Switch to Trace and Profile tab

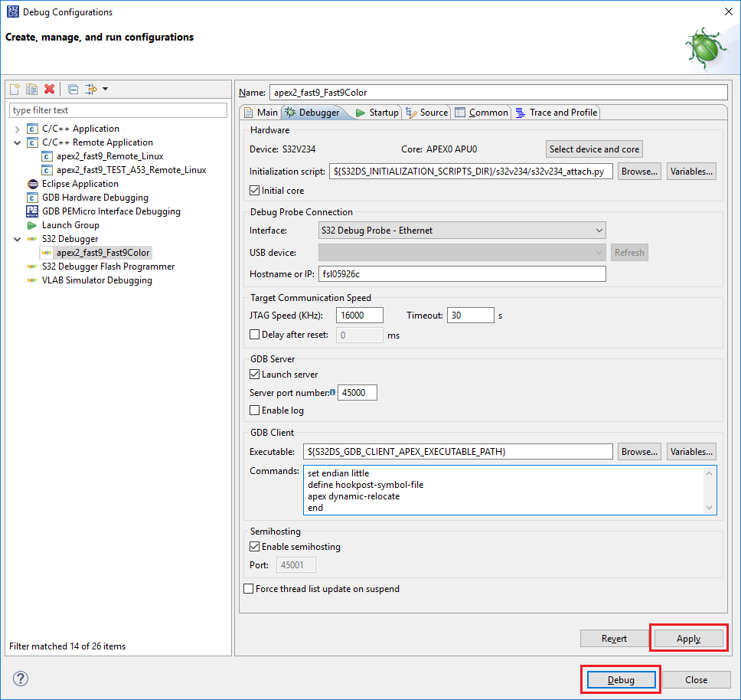pyautogui.click(x=557, y=113)
